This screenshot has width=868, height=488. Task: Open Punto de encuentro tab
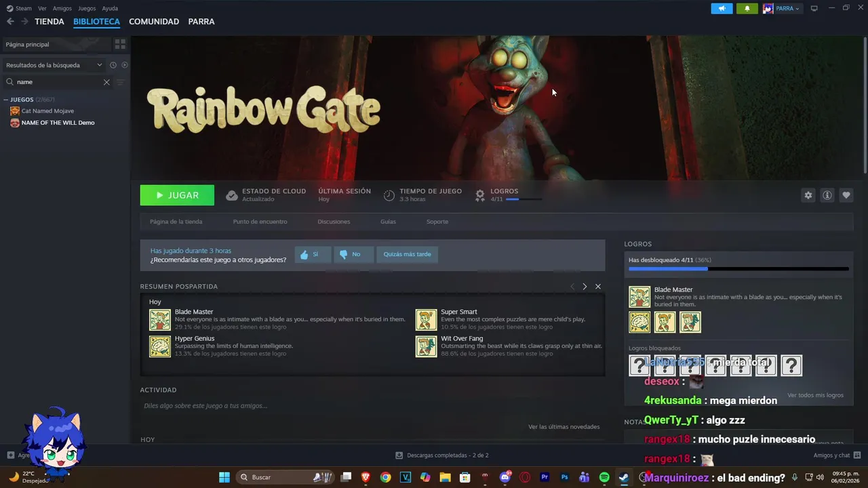(260, 222)
